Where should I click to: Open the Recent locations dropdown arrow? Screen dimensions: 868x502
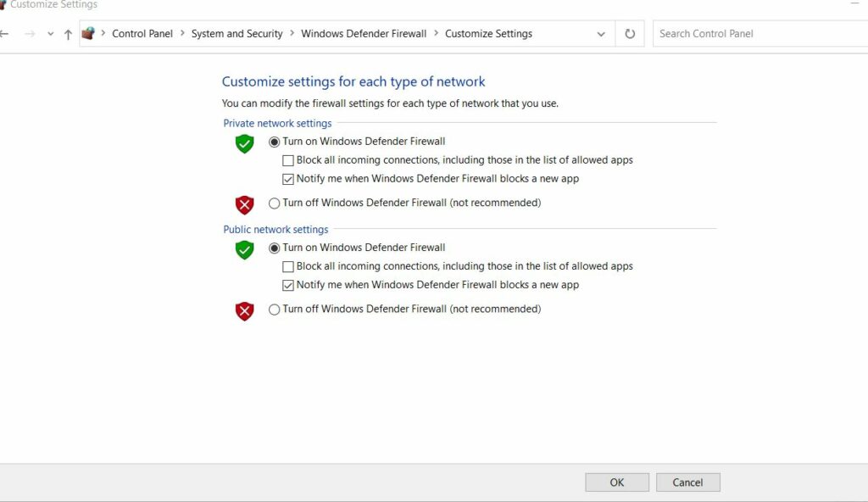point(50,34)
